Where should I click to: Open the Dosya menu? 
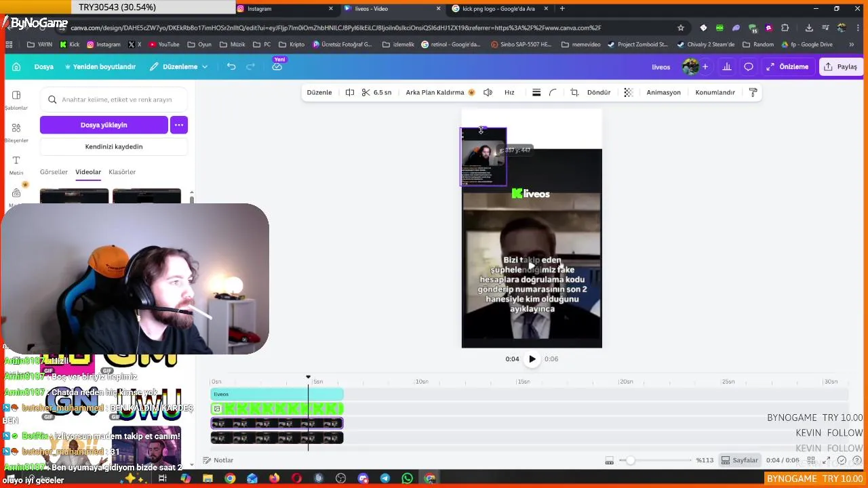[44, 66]
